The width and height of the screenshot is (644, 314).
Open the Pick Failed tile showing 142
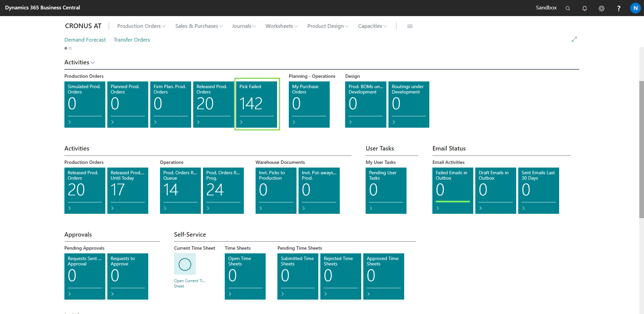(257, 105)
